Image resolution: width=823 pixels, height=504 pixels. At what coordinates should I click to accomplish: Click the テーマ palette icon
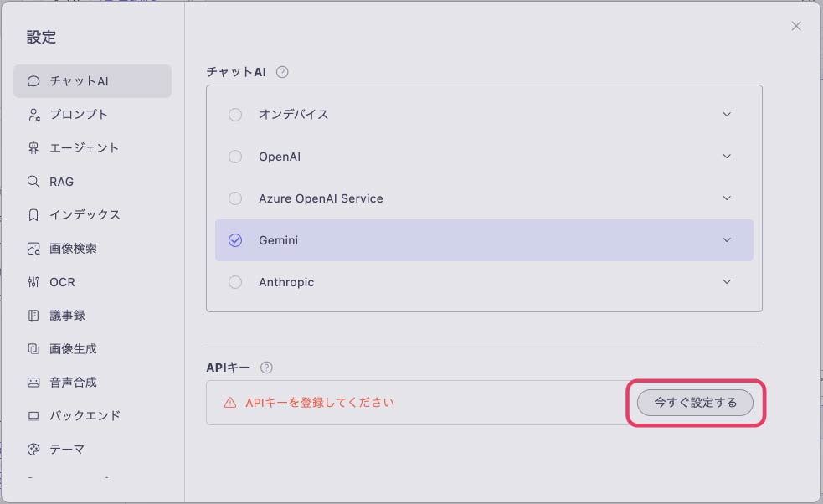coord(33,450)
